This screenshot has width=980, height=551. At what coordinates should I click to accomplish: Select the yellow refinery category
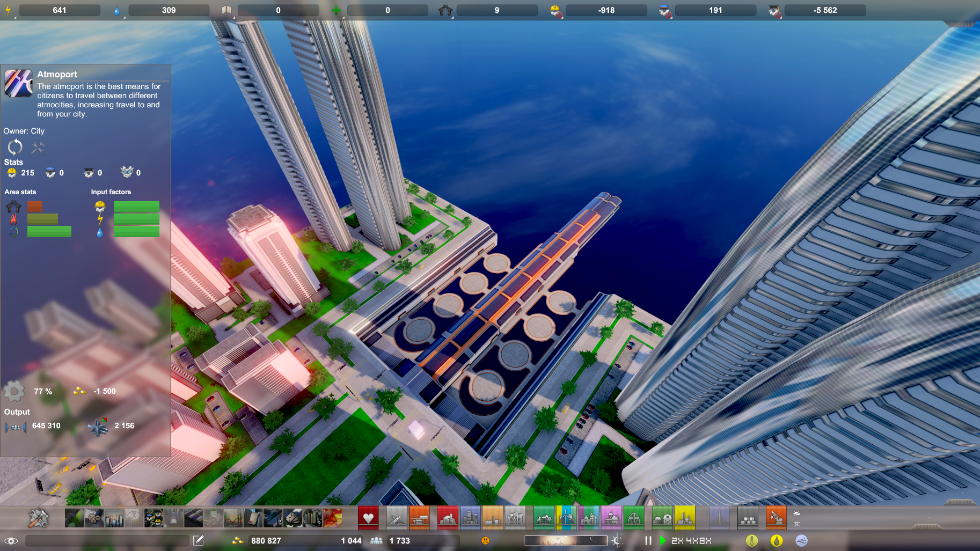(685, 518)
